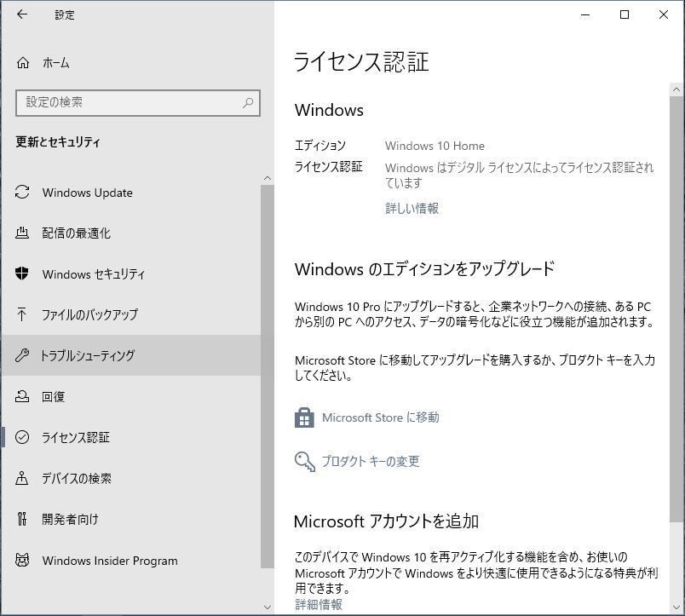Click the sidebar scrollbar down arrow
The width and height of the screenshot is (685, 616).
pyautogui.click(x=268, y=607)
